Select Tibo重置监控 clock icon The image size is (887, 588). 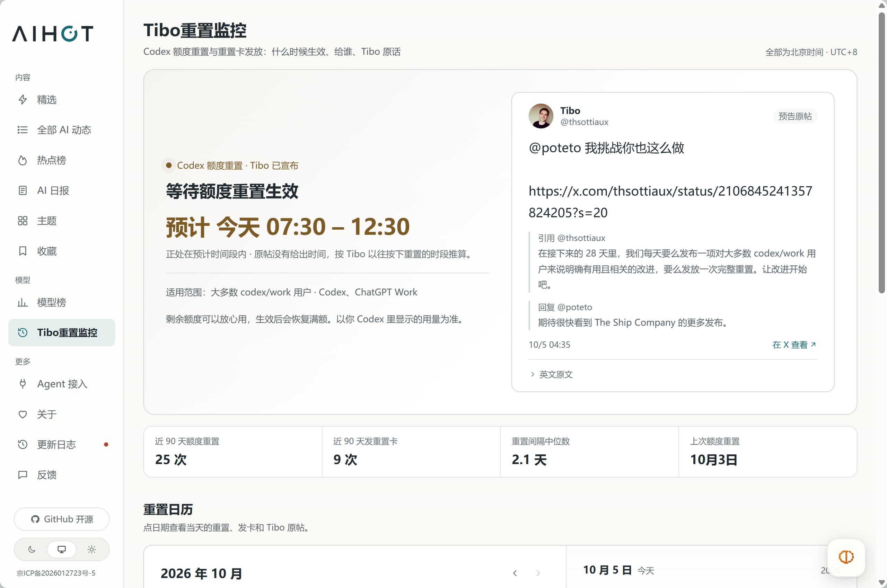[23, 333]
